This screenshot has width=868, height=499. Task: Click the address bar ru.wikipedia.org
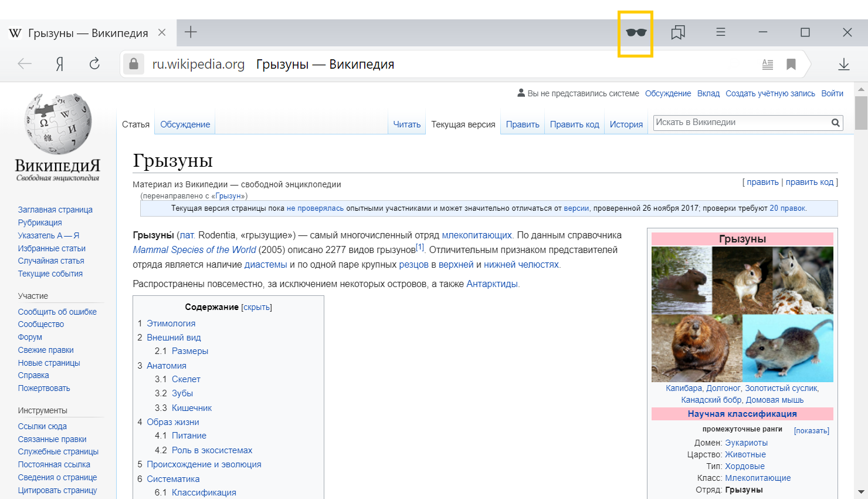point(198,64)
